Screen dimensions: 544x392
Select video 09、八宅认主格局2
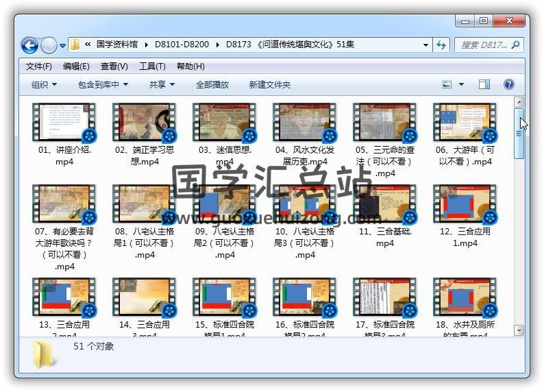[x=225, y=222]
